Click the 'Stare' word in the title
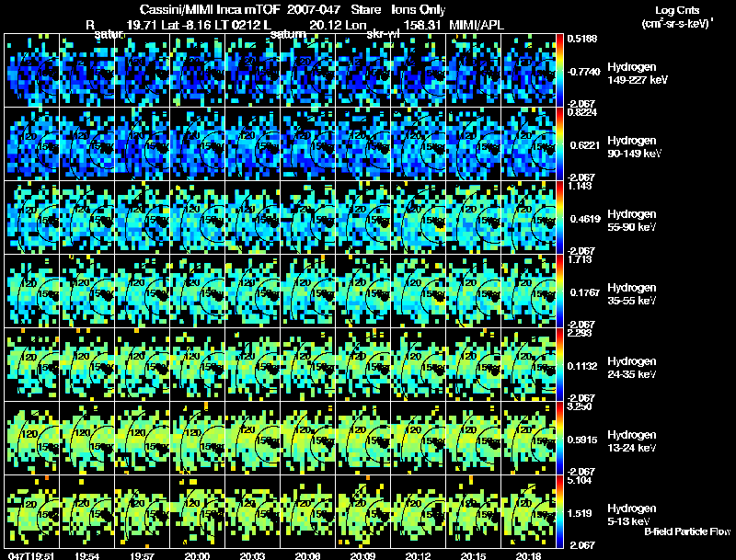 [365, 9]
